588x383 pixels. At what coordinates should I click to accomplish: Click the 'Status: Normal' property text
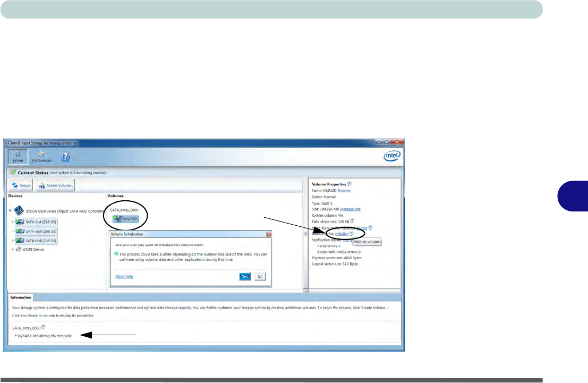tap(324, 197)
